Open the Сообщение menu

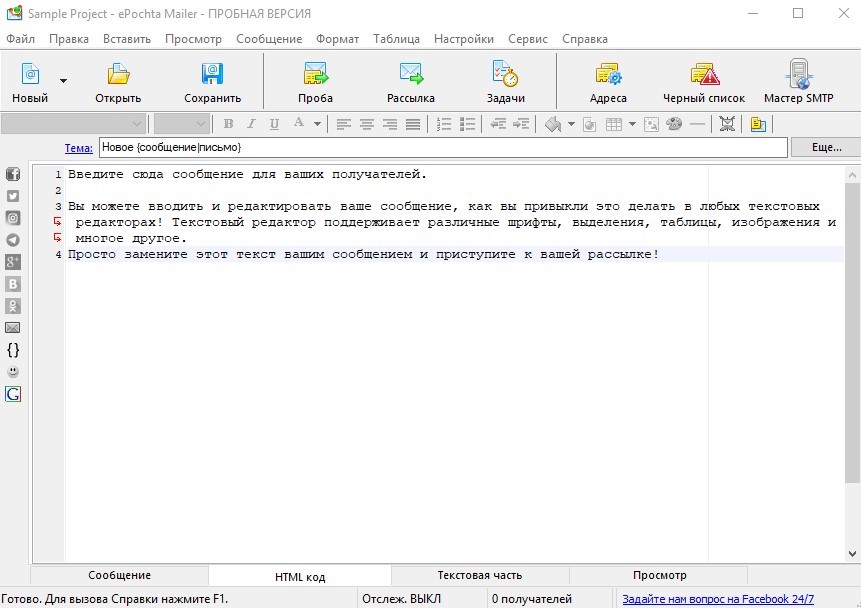point(269,39)
